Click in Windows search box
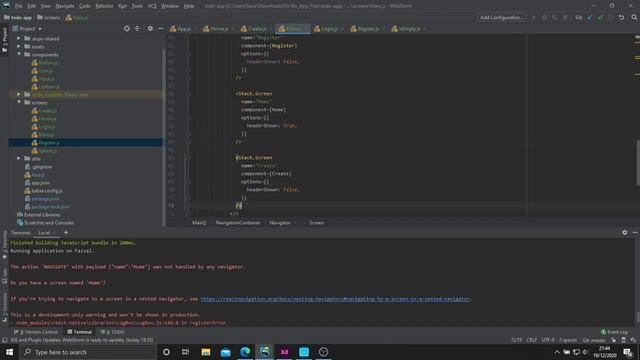Screen dimensions: 640x360 pos(88,352)
